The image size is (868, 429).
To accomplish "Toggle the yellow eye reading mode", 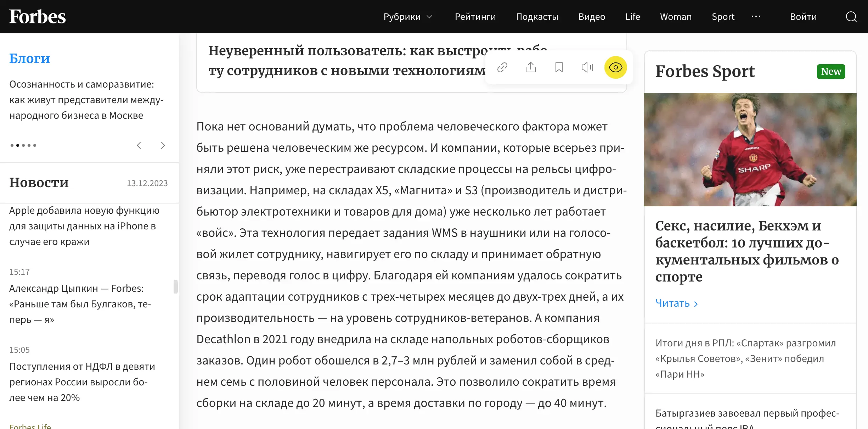I will (615, 67).
